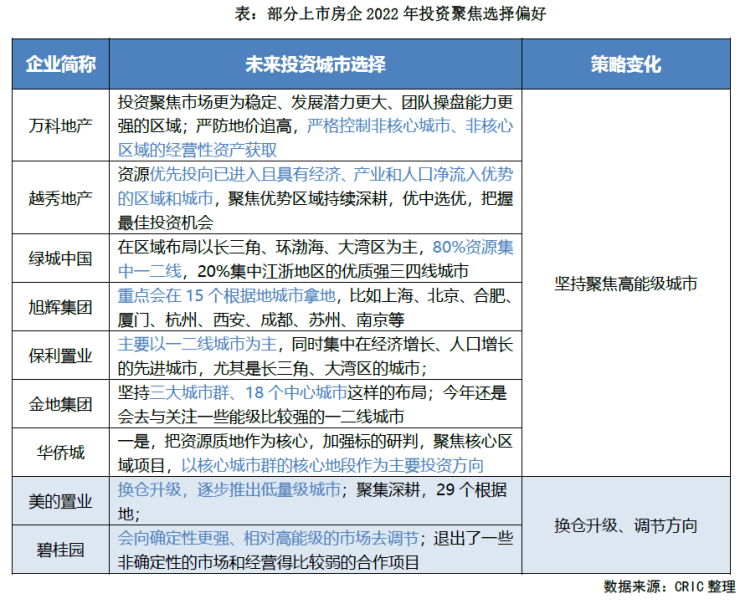Click the text "厦门、杭州、西安、成都、苏州、南京等"

(261, 320)
